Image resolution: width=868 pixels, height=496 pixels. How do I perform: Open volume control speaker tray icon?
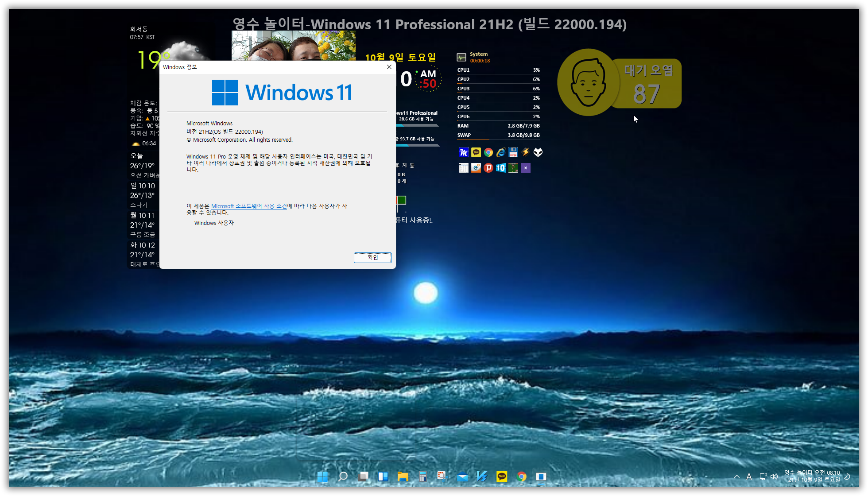(x=774, y=477)
